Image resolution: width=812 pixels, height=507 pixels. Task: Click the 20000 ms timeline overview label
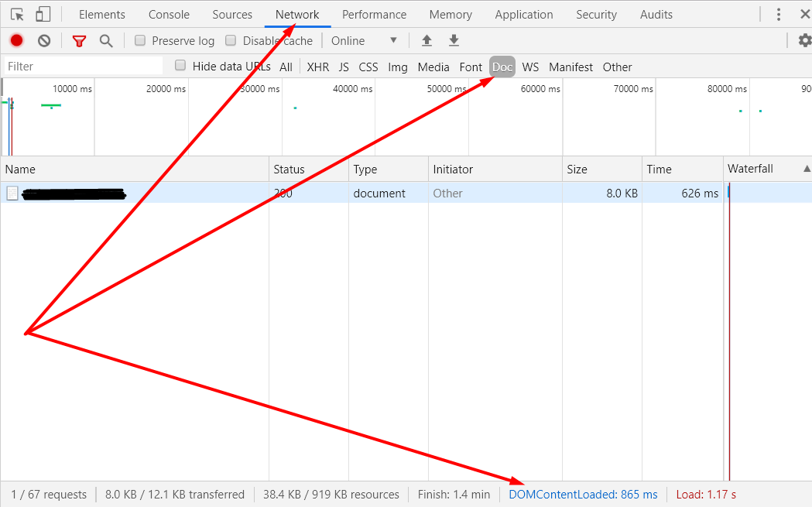[x=166, y=88]
